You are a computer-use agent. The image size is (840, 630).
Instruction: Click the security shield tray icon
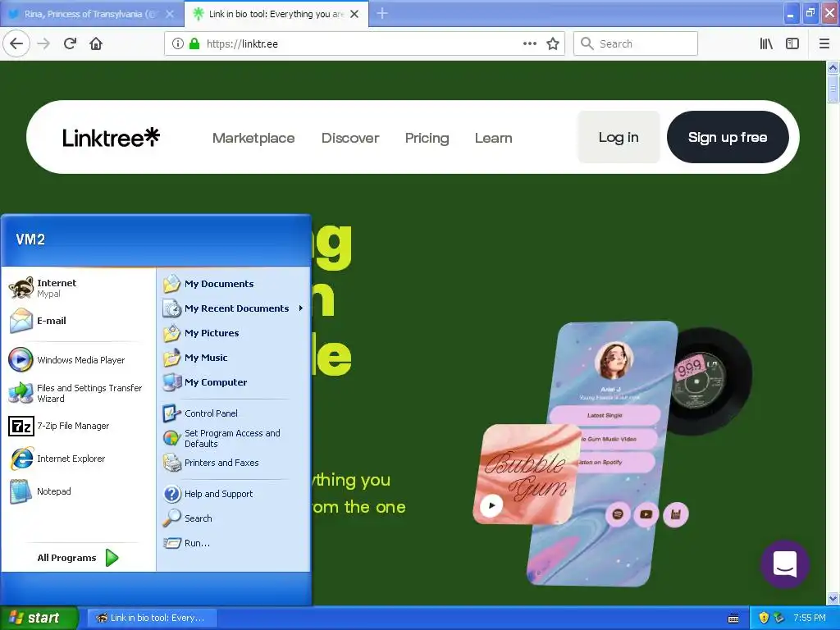coord(764,618)
